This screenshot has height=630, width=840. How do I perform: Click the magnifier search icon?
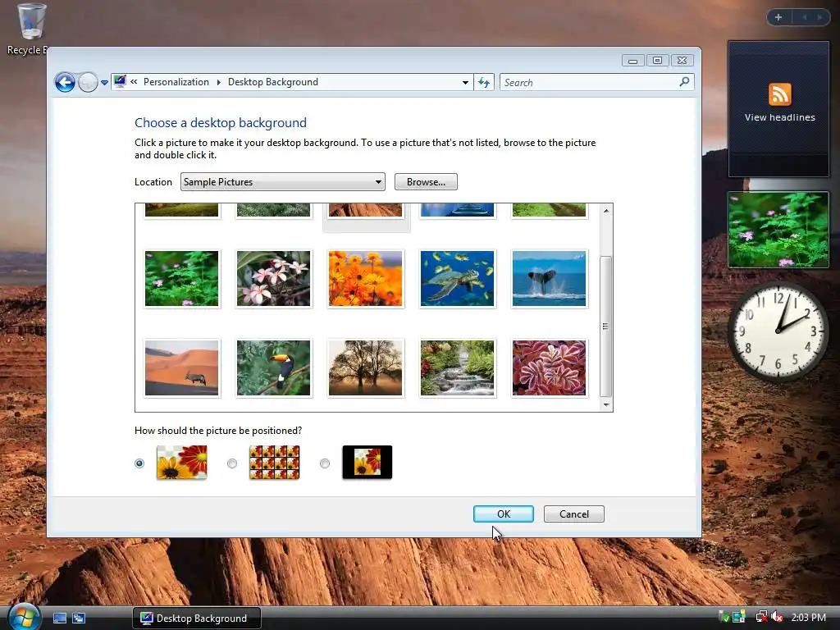(x=684, y=82)
